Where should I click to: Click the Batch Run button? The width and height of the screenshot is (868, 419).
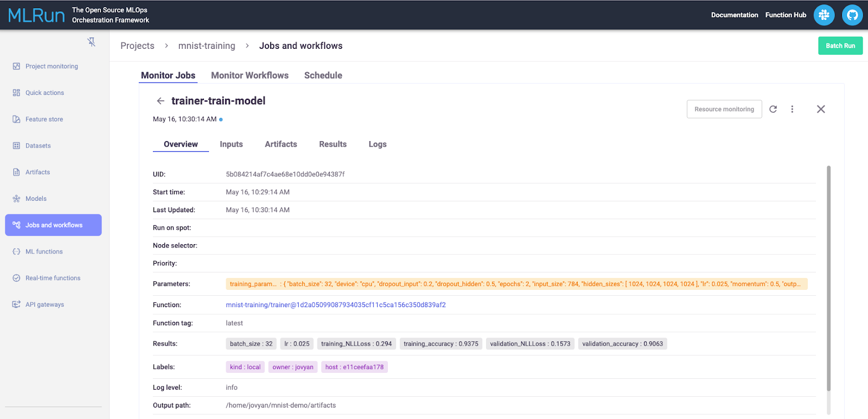(840, 46)
